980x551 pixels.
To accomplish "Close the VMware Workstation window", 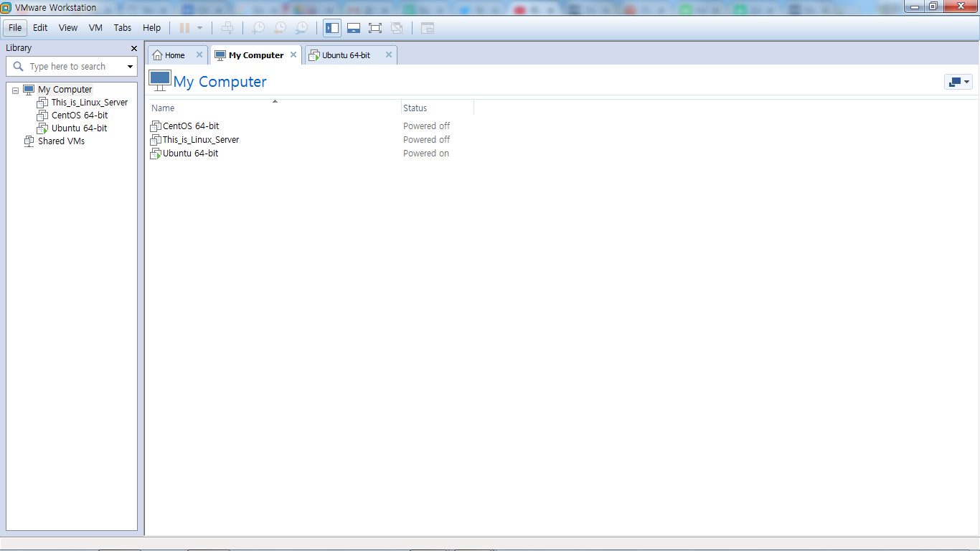I will 960,6.
